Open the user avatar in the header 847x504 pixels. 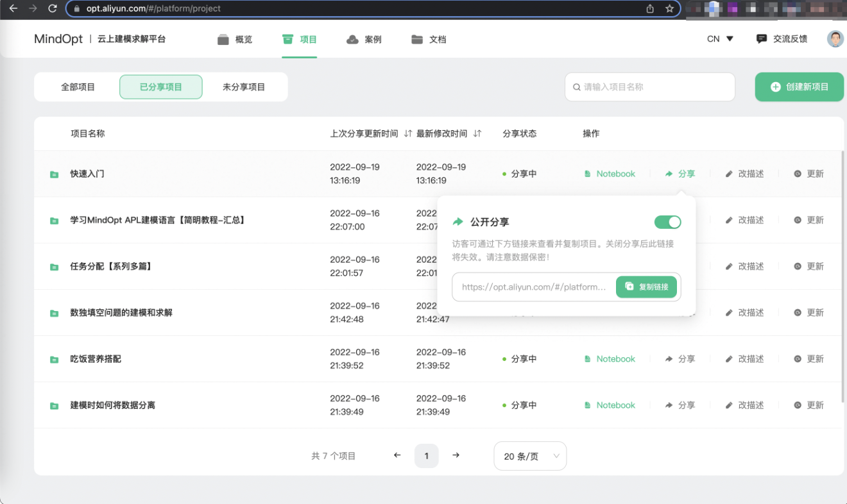[835, 38]
